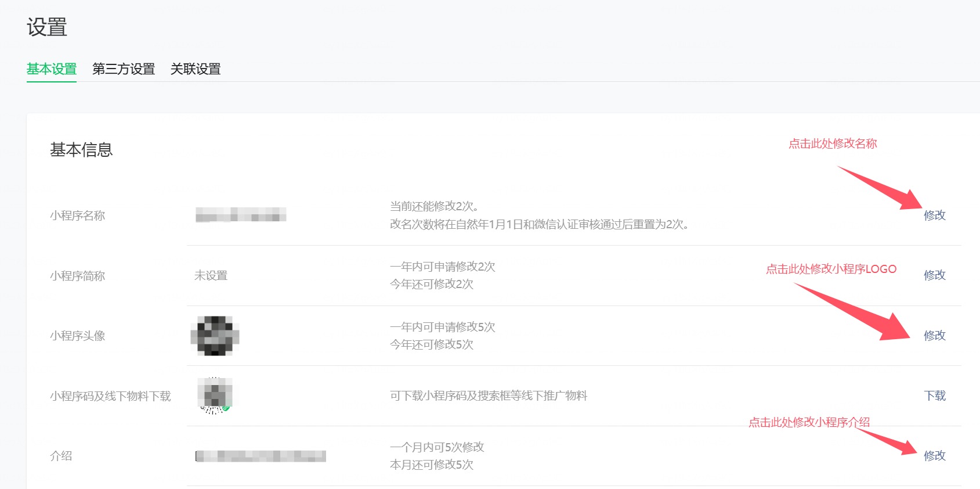Click 修改 link for 小程序头像
This screenshot has width=980, height=489.
pyautogui.click(x=934, y=336)
